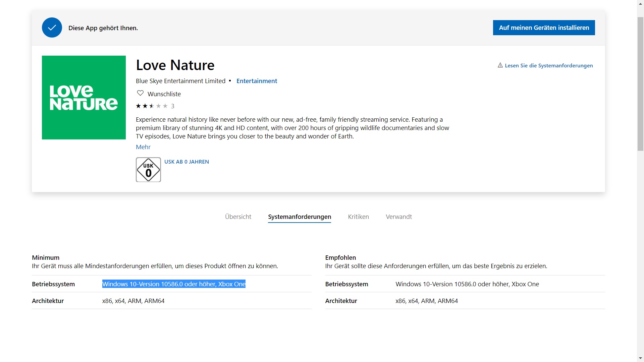Screen dimensions: 644x362
Task: Click the star rating display
Action: click(152, 106)
